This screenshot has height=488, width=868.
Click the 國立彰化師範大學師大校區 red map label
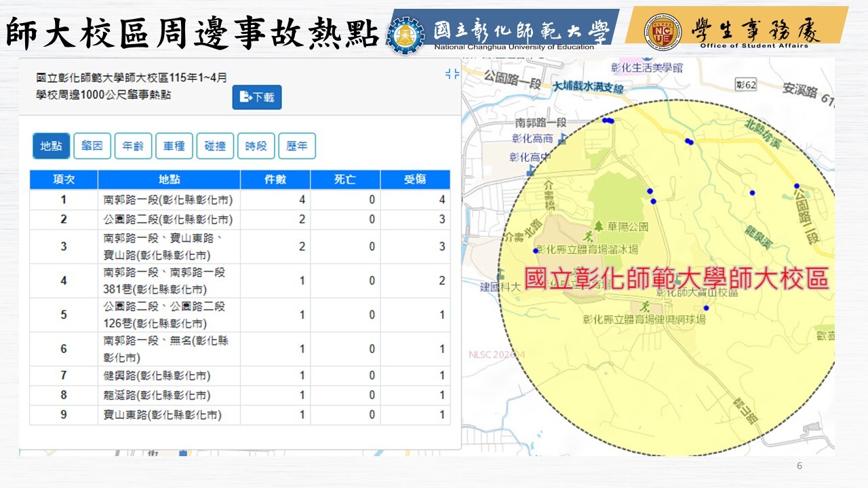pyautogui.click(x=676, y=279)
